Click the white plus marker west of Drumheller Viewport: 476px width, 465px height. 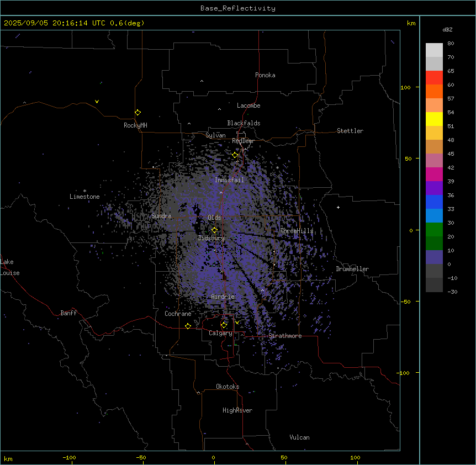click(338, 207)
